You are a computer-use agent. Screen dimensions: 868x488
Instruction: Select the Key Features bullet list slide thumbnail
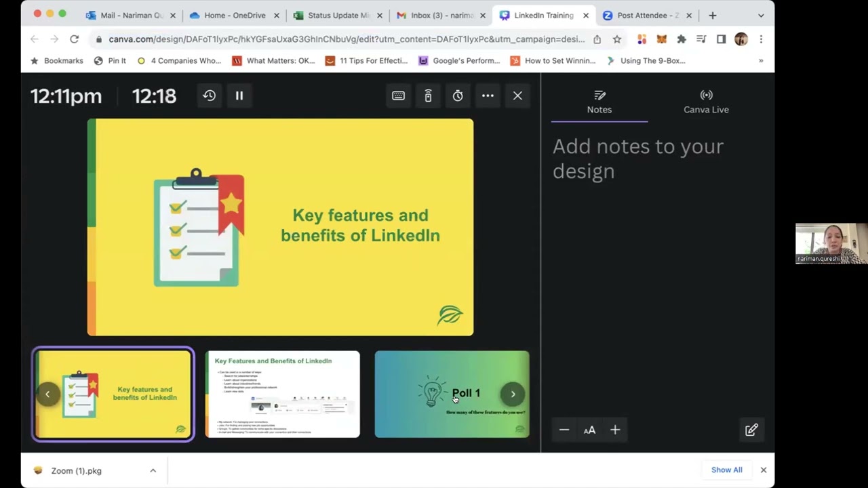(283, 394)
